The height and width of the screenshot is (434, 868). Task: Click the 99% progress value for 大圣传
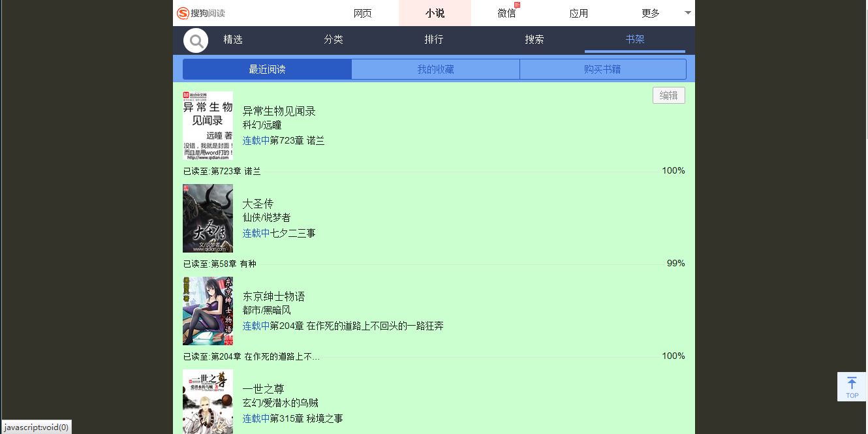pos(675,263)
